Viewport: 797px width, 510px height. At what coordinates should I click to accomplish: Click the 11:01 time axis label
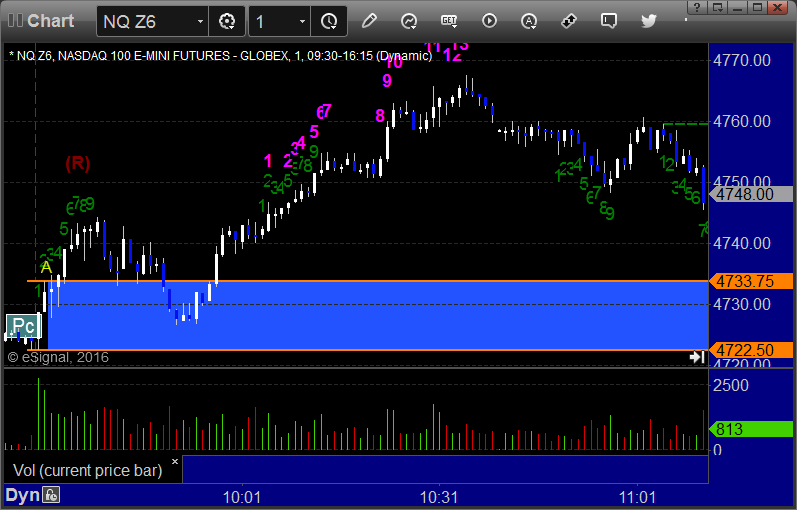coord(637,497)
